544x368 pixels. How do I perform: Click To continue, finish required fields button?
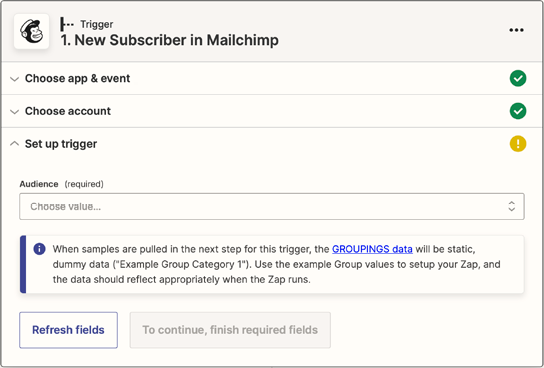click(230, 330)
